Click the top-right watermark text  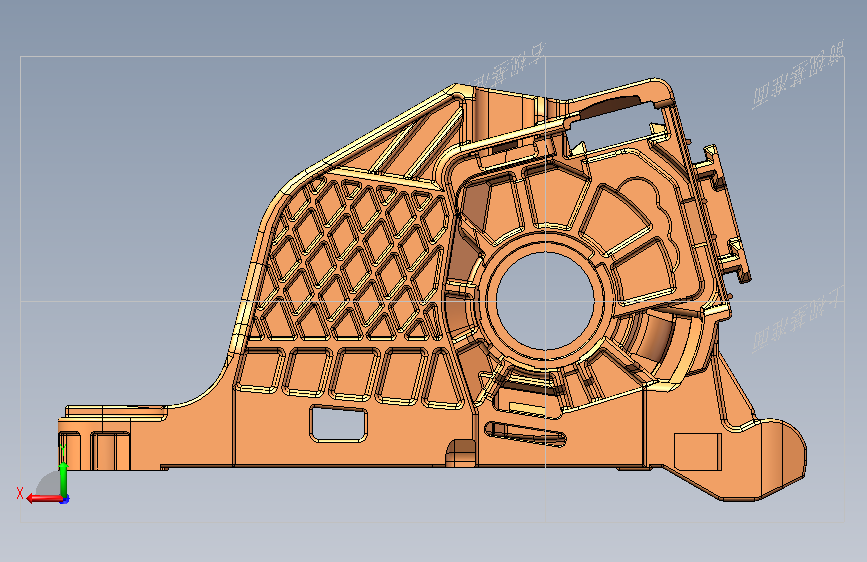click(798, 74)
